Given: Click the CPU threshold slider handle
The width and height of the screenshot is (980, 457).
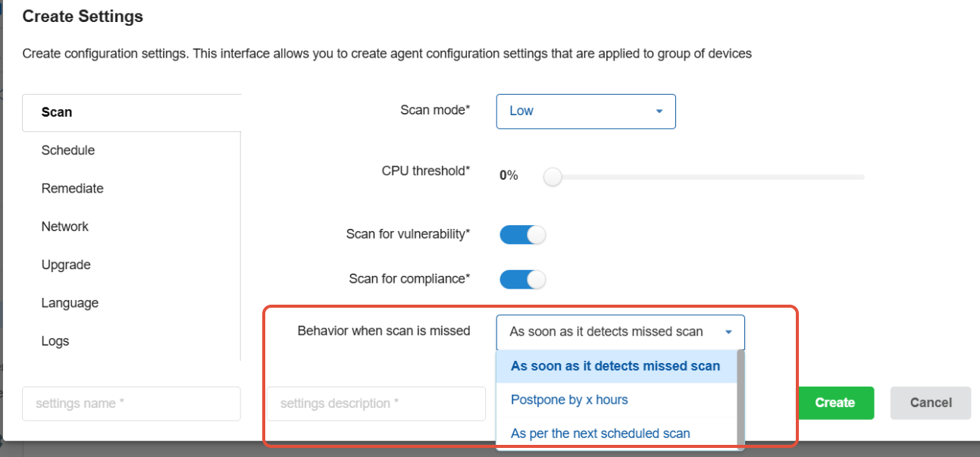Looking at the screenshot, I should click(x=553, y=177).
